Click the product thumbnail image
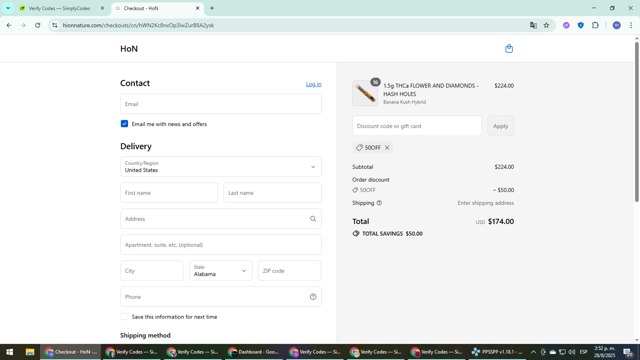Viewport: 640px width, 360px height. (365, 93)
